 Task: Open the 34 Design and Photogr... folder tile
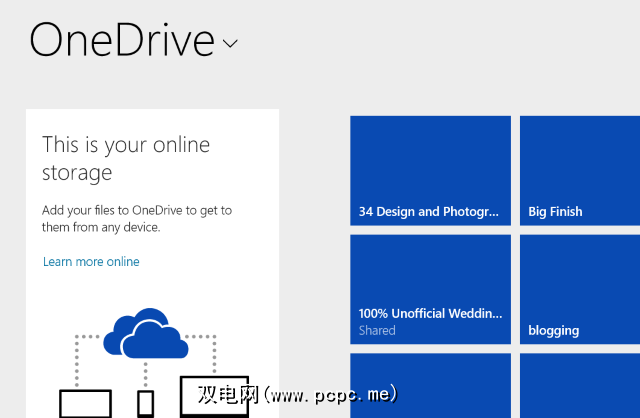pyautogui.click(x=430, y=171)
